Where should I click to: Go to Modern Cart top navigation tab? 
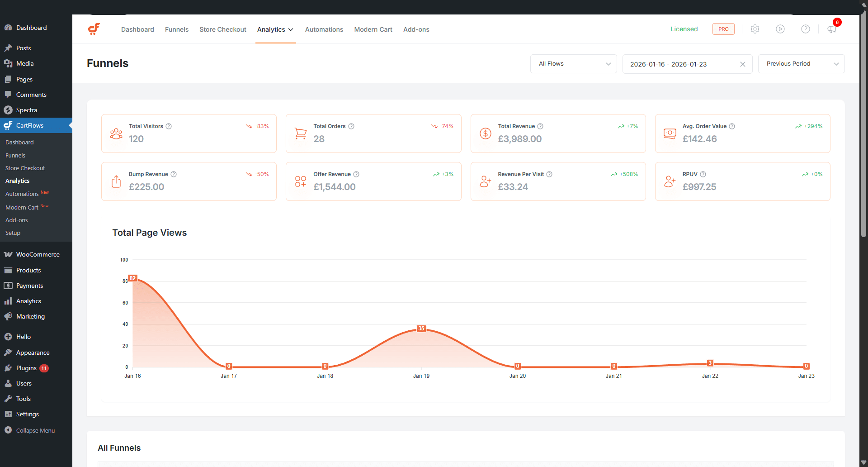point(373,29)
